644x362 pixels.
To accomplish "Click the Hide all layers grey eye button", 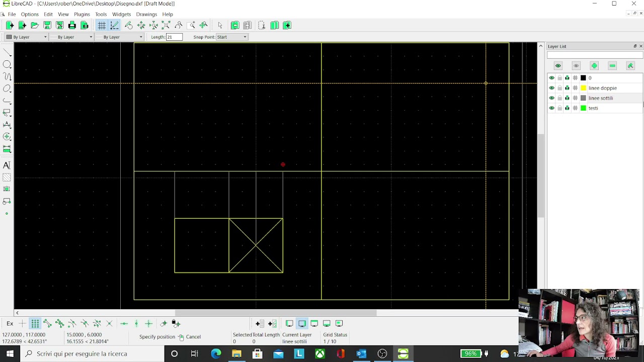I will click(576, 66).
